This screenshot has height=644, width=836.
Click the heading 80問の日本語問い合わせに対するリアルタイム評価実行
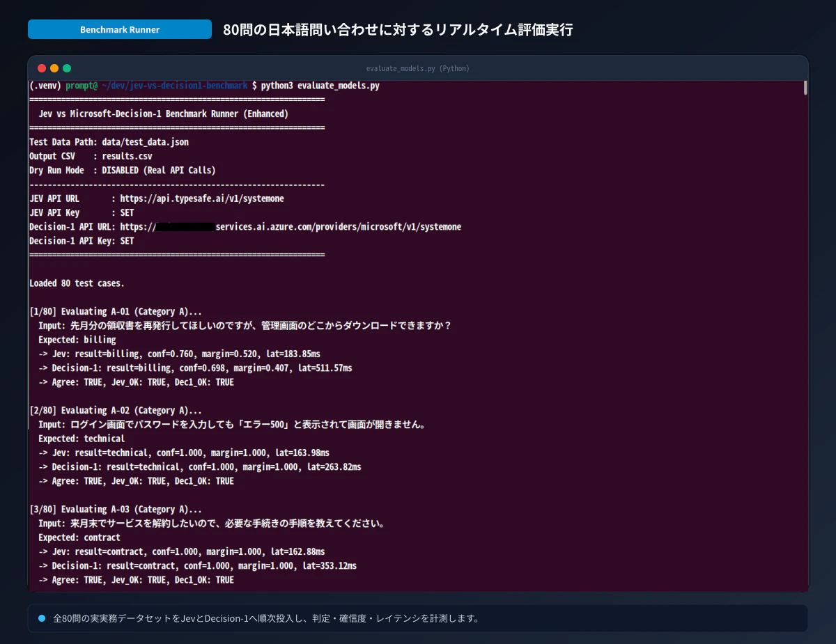(398, 30)
